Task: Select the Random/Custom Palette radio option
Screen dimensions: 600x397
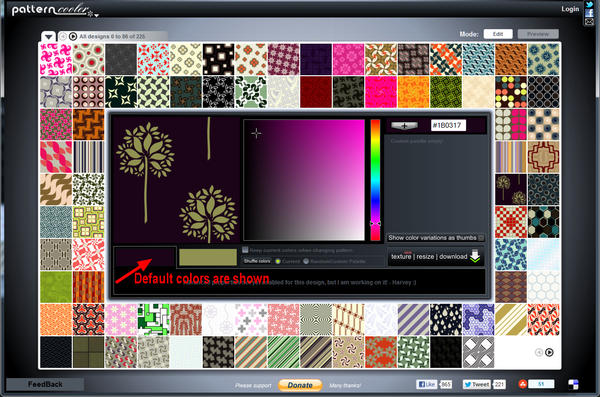Action: click(306, 261)
